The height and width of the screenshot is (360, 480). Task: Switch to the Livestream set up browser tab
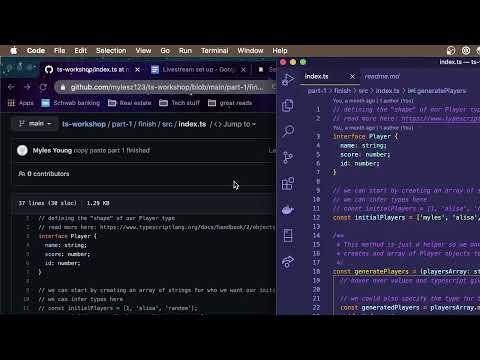click(x=198, y=69)
